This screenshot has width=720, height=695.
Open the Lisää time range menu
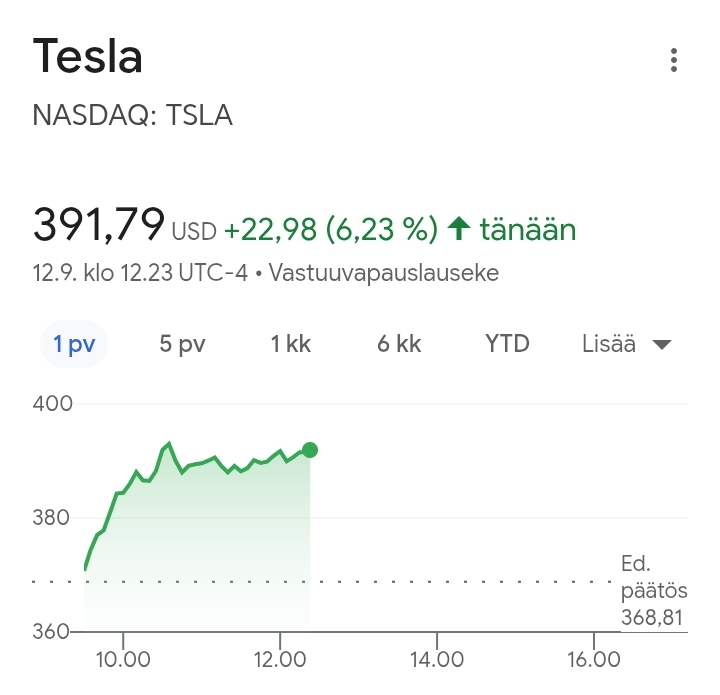pos(609,344)
